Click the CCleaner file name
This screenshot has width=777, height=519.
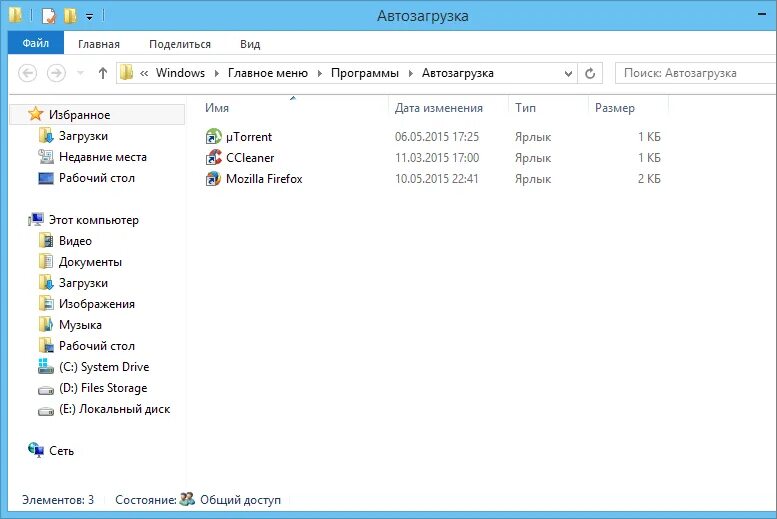(x=250, y=158)
